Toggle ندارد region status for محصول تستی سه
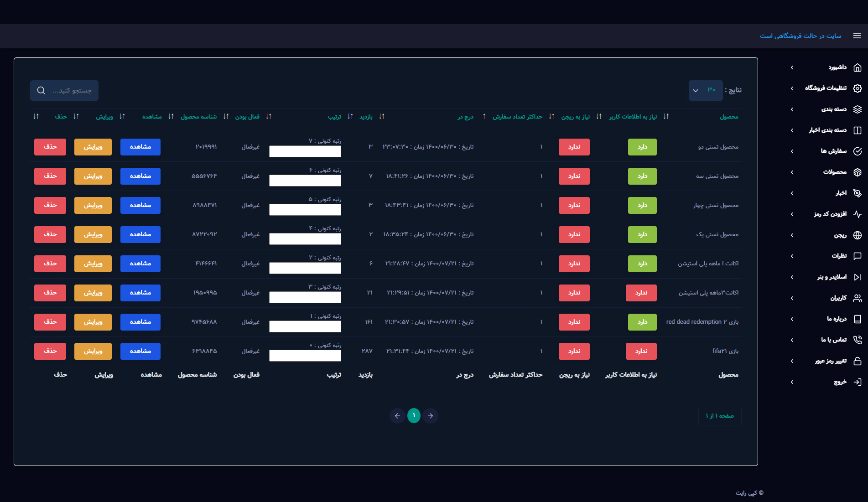Image resolution: width=868 pixels, height=502 pixels. [574, 176]
